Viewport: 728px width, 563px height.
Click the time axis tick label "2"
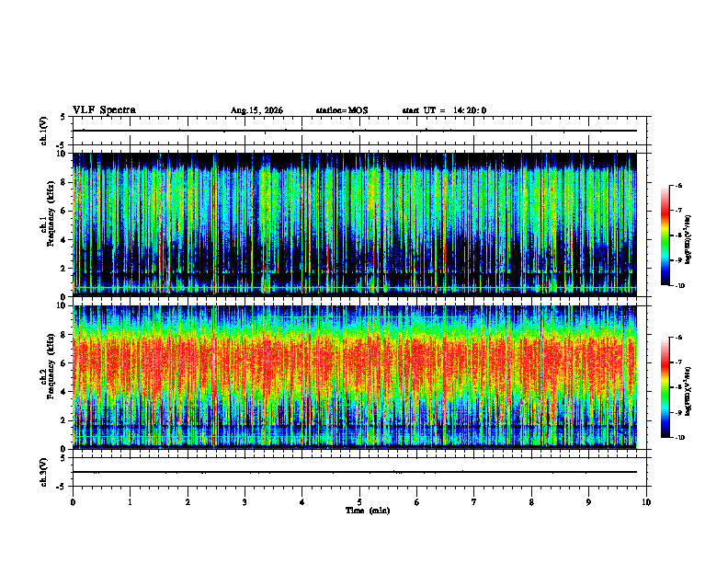[188, 502]
